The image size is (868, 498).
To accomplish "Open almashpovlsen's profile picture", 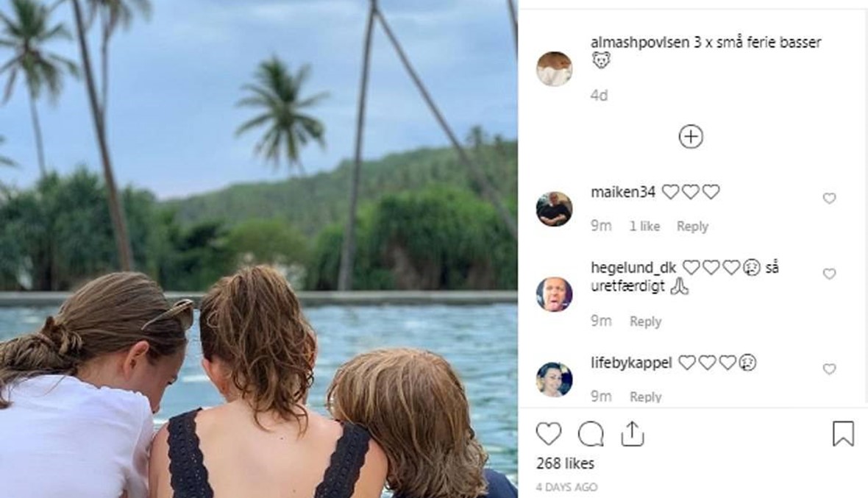I will 554,69.
